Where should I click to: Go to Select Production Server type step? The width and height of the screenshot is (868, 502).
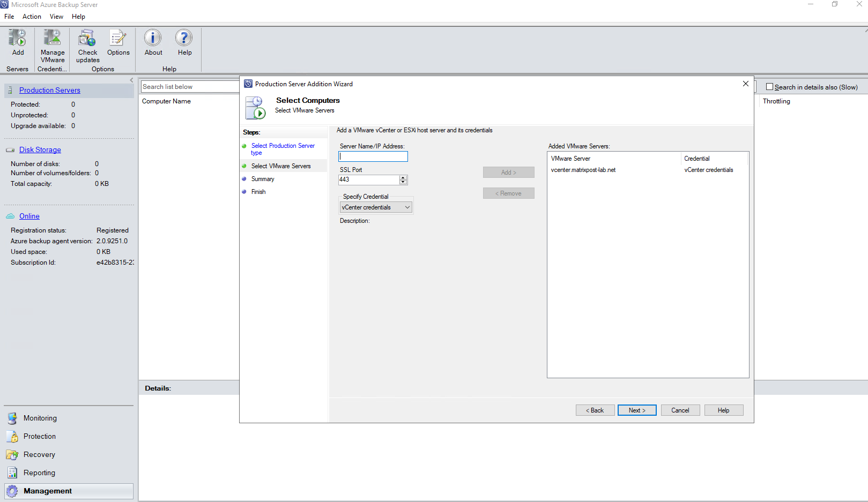(x=283, y=149)
